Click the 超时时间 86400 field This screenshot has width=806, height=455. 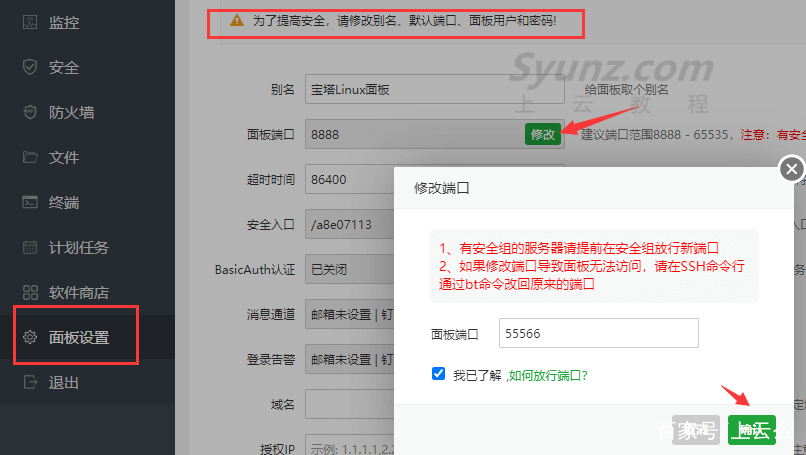pos(350,179)
